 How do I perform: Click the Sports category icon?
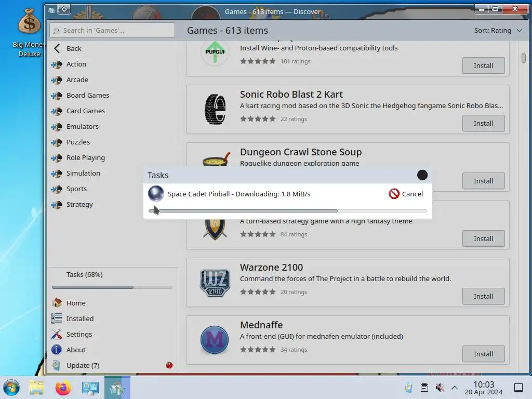(x=57, y=189)
